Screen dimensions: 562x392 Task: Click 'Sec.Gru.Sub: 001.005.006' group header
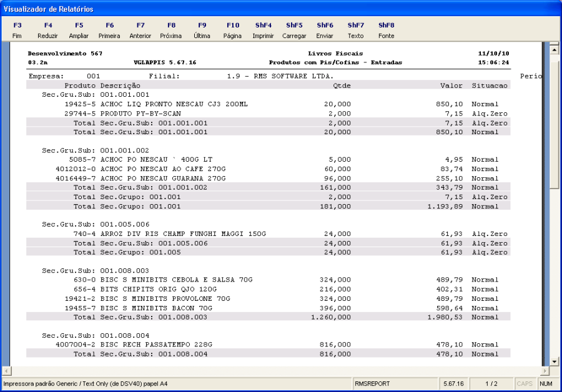tap(96, 224)
